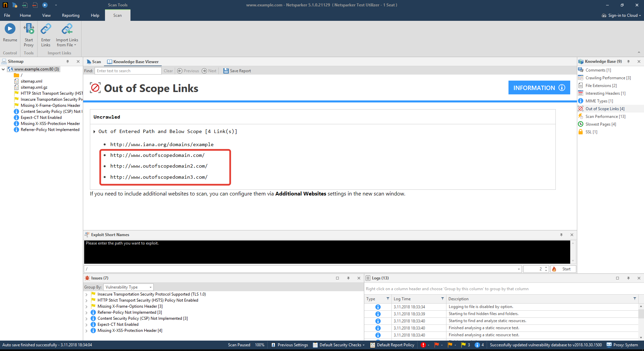Go to Previous search result
The width and height of the screenshot is (644, 351).
pyautogui.click(x=188, y=71)
